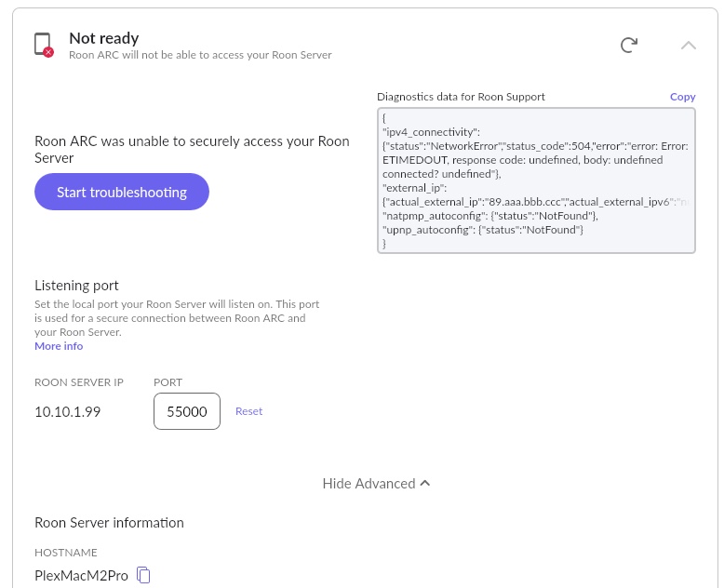Click the Diagnostics data for Roon Support label
This screenshot has width=724, height=588.
tap(461, 97)
